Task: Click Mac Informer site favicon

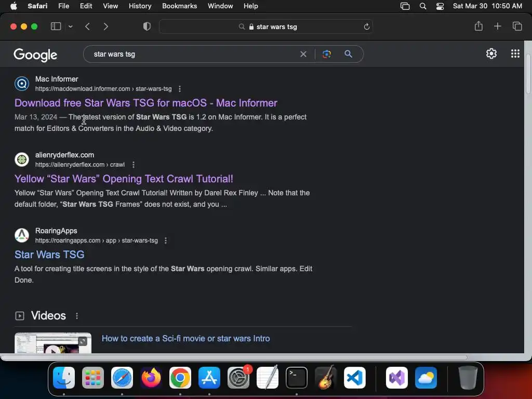Action: [x=22, y=84]
